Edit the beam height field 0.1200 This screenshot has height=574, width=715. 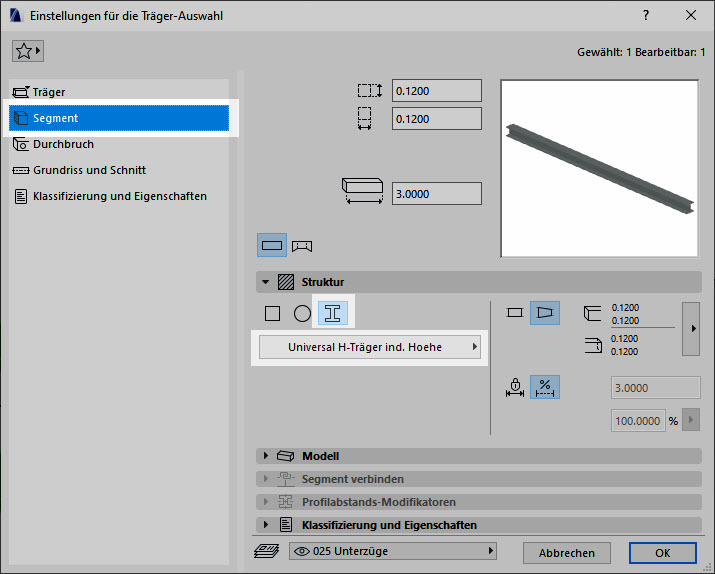click(x=436, y=91)
